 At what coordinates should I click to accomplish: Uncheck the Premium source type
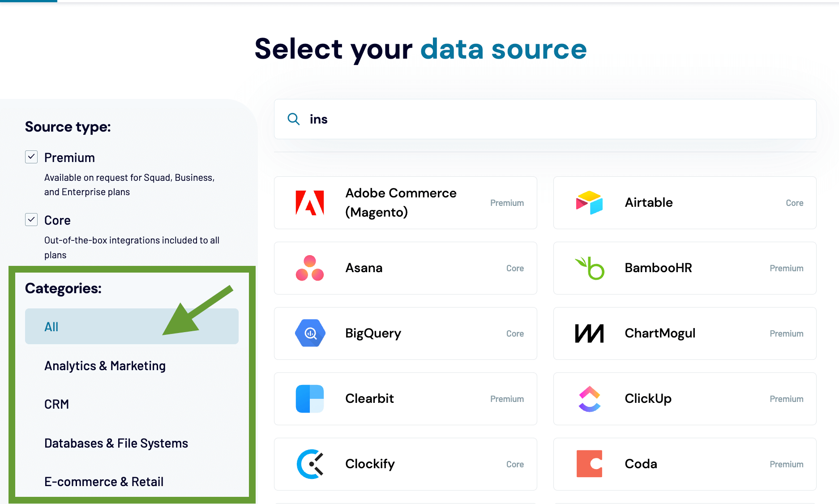[31, 157]
